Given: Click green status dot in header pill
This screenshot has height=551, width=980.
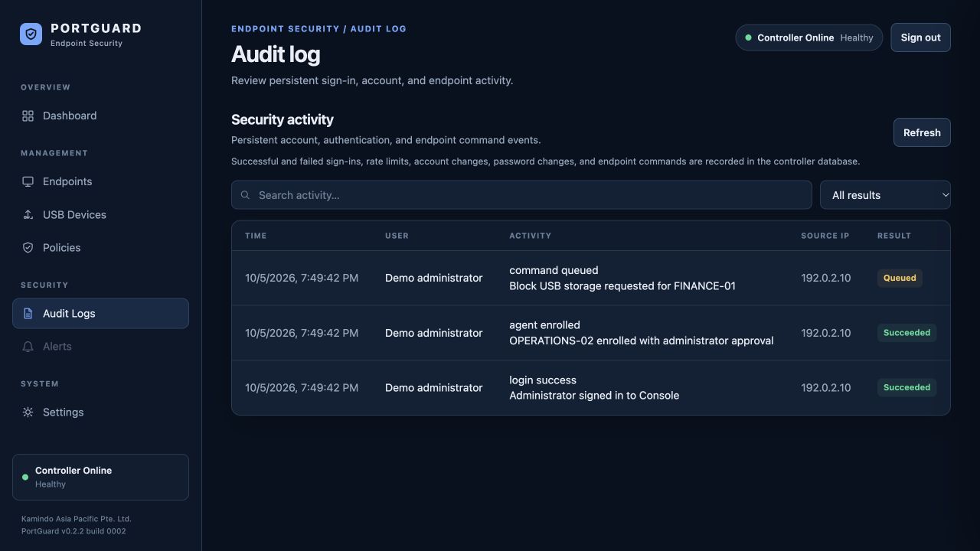Looking at the screenshot, I should click(748, 37).
